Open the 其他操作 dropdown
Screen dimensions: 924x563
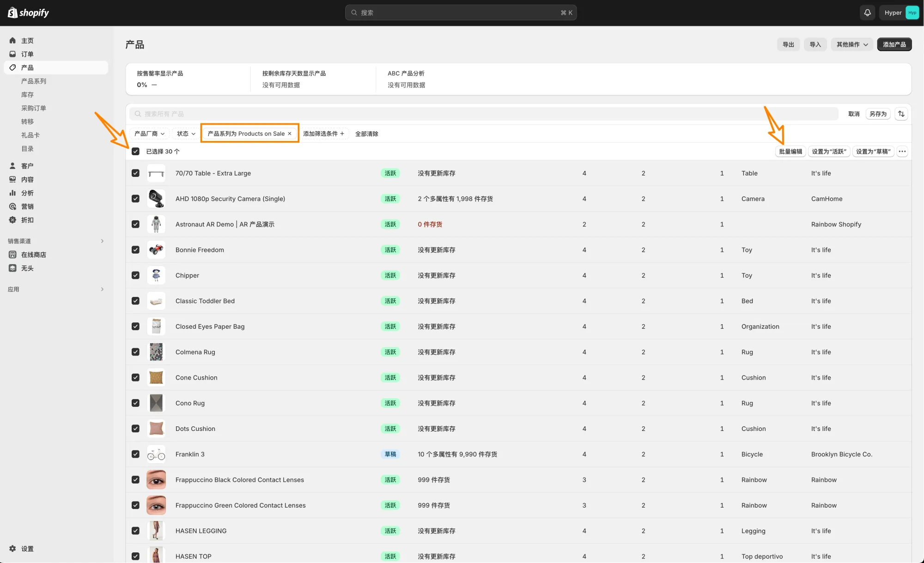[x=852, y=44]
